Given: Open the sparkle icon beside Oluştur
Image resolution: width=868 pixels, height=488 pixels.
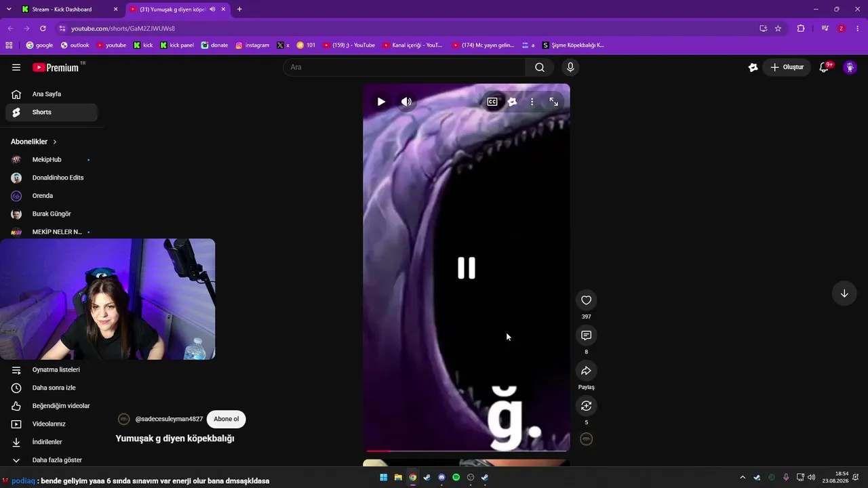Looking at the screenshot, I should (x=753, y=67).
